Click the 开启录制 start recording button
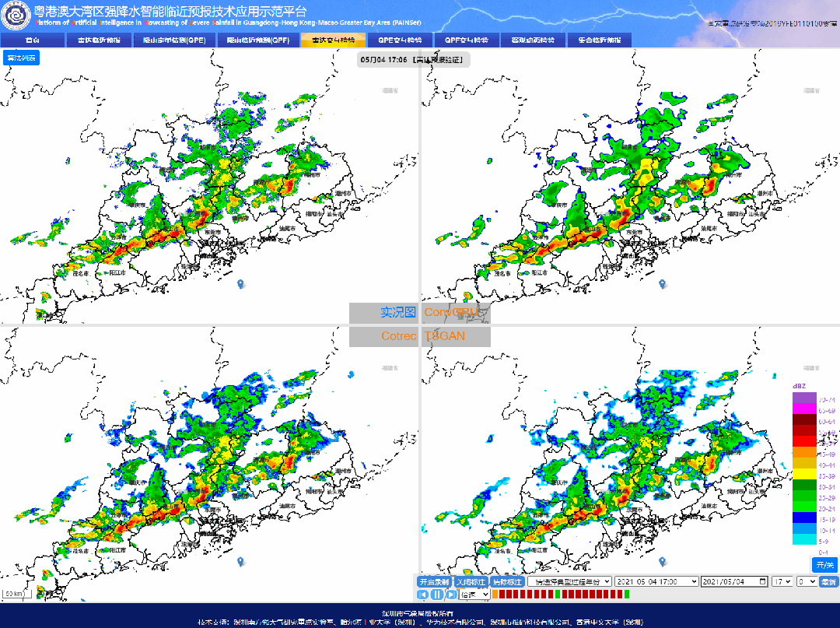The height and width of the screenshot is (628, 840). click(434, 581)
